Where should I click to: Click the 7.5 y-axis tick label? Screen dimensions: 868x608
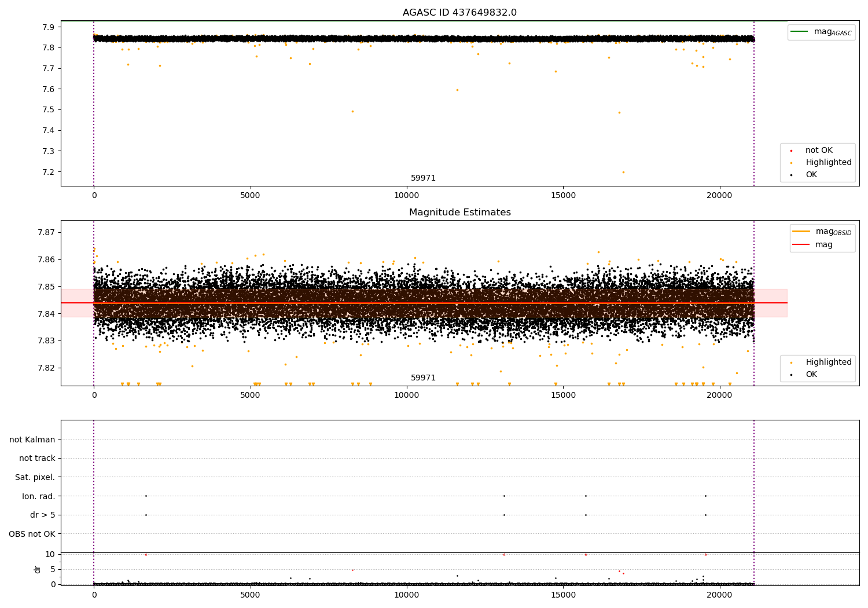click(49, 110)
